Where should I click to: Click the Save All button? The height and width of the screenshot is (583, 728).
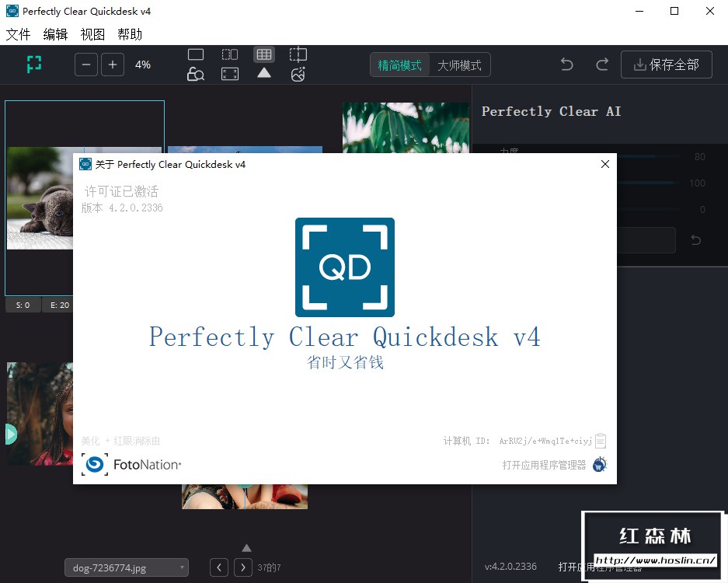(x=667, y=65)
